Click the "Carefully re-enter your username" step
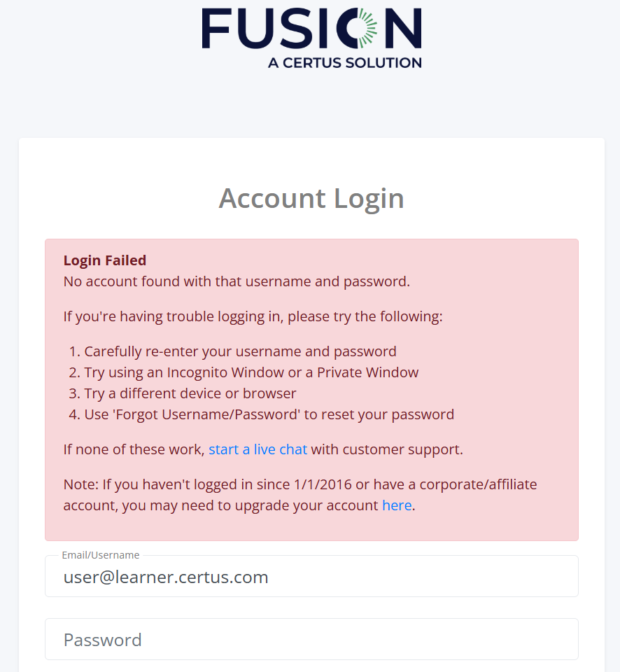The image size is (620, 672). point(240,351)
